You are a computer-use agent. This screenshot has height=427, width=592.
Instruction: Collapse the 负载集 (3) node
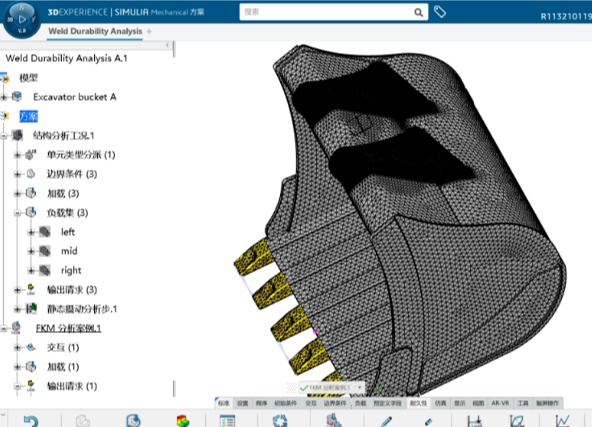point(17,213)
